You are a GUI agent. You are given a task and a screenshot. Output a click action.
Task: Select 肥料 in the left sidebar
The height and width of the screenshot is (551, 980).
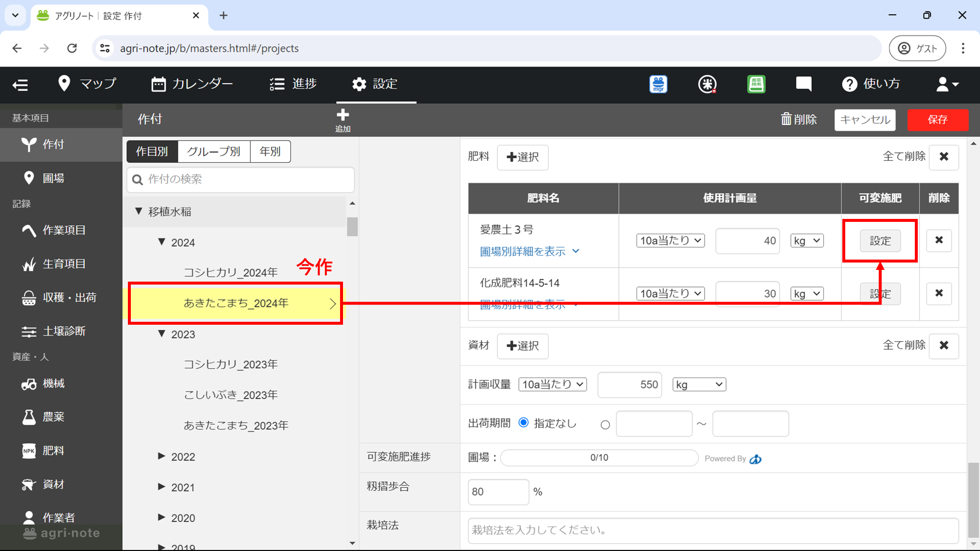coord(53,451)
